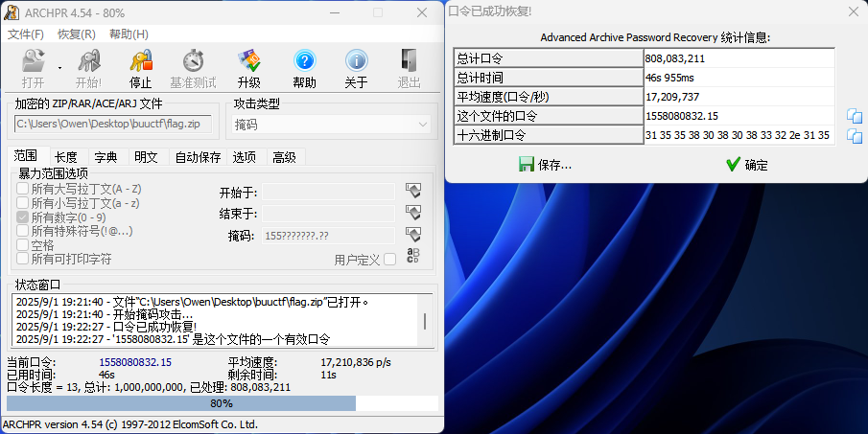Click the log line with 是这个文件的一个有效口令
The width and height of the screenshot is (868, 434).
click(173, 339)
